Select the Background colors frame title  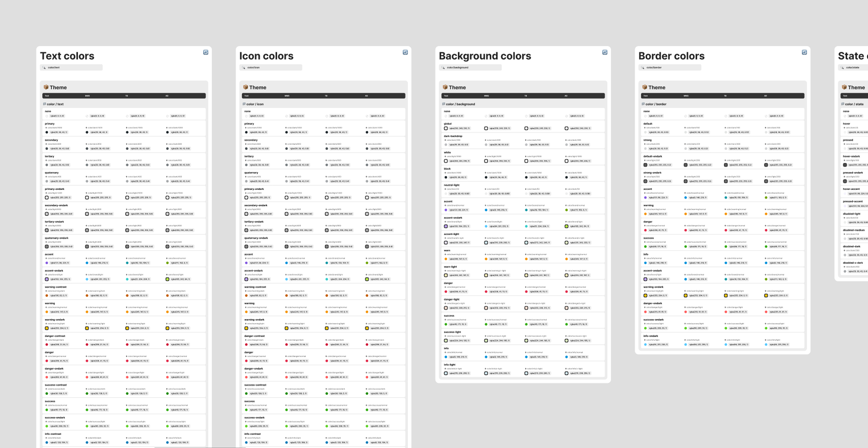coord(485,56)
